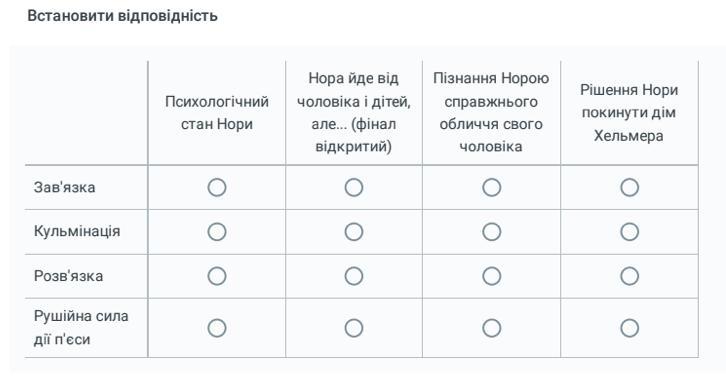726x385 pixels.
Task: Select Зав'язка radio for Пізнання Норою справжнього обличчя
Action: [x=491, y=187]
